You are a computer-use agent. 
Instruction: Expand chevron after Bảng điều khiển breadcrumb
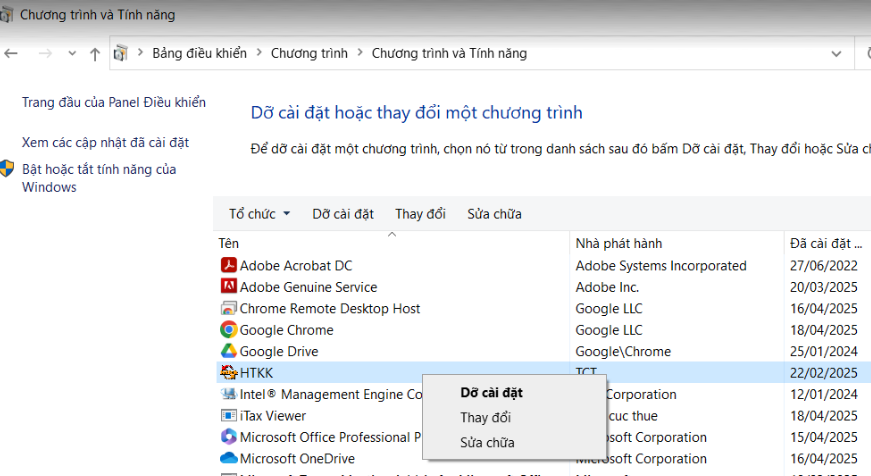[x=259, y=53]
